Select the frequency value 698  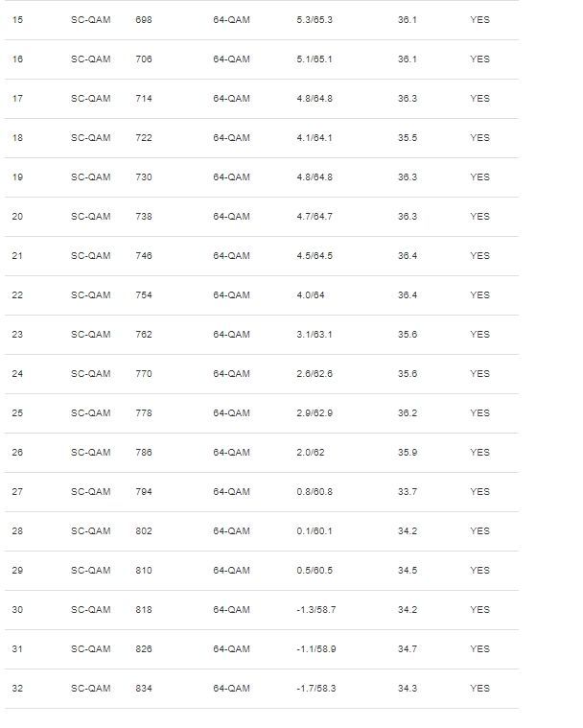(145, 20)
